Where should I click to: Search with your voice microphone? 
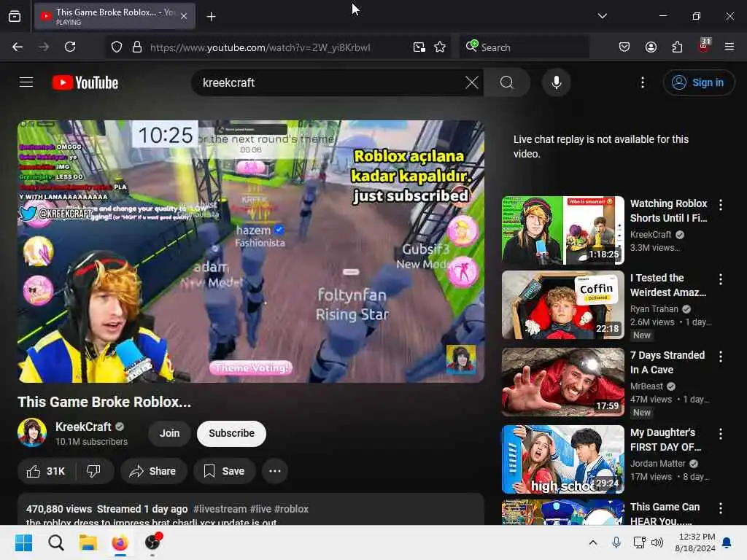[556, 82]
